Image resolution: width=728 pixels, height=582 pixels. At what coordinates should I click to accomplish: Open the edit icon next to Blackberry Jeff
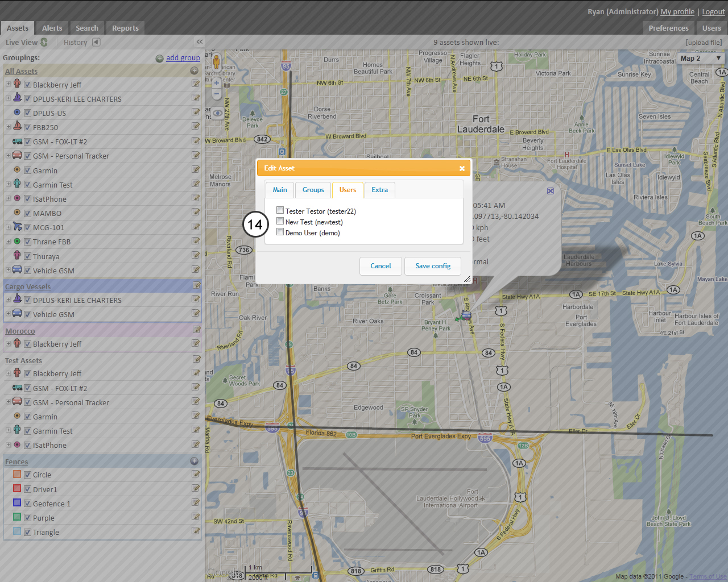[196, 84]
